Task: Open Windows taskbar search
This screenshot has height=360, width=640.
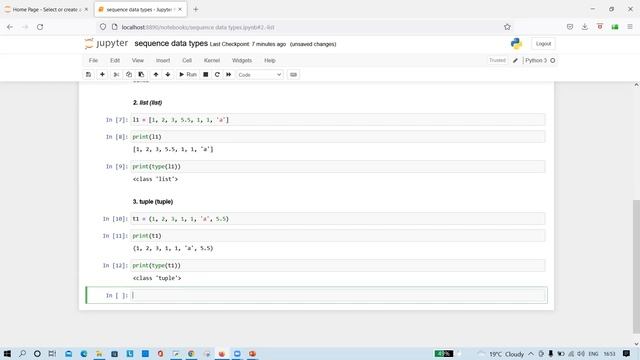Action: coord(22,353)
